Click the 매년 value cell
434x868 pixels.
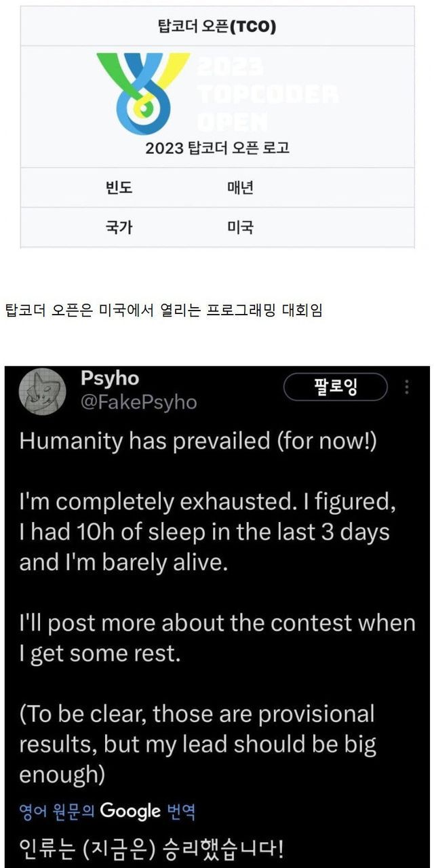(x=240, y=188)
